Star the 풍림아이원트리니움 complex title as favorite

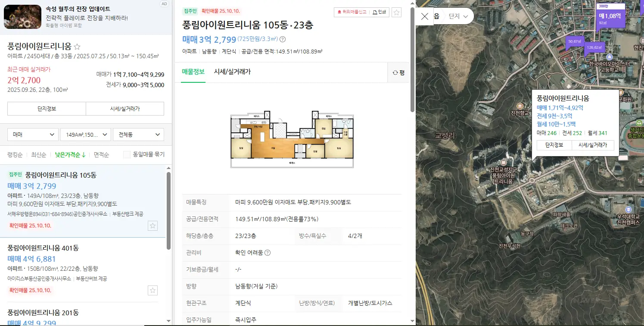[x=77, y=47]
